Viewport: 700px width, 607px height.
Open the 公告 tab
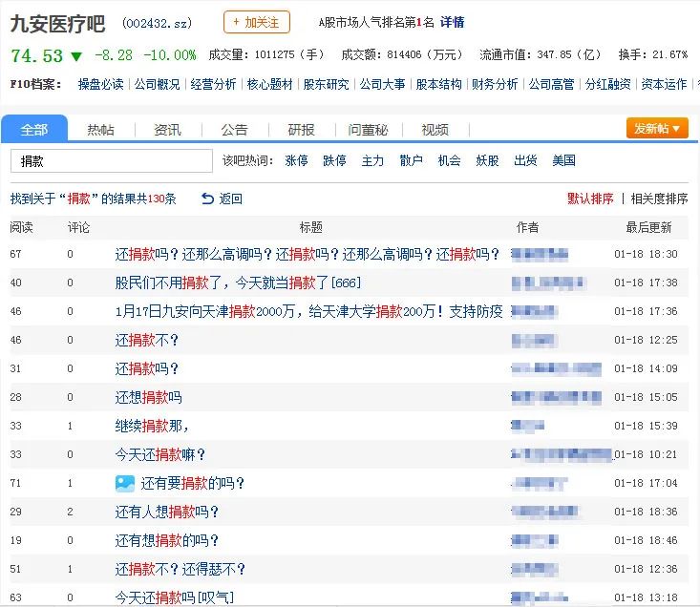(x=235, y=130)
